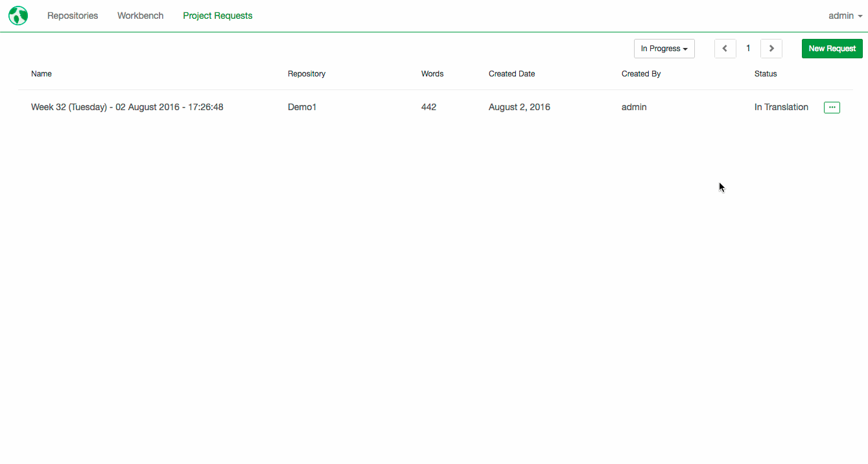Click the Words column header
This screenshot has width=868, height=464.
pos(432,74)
